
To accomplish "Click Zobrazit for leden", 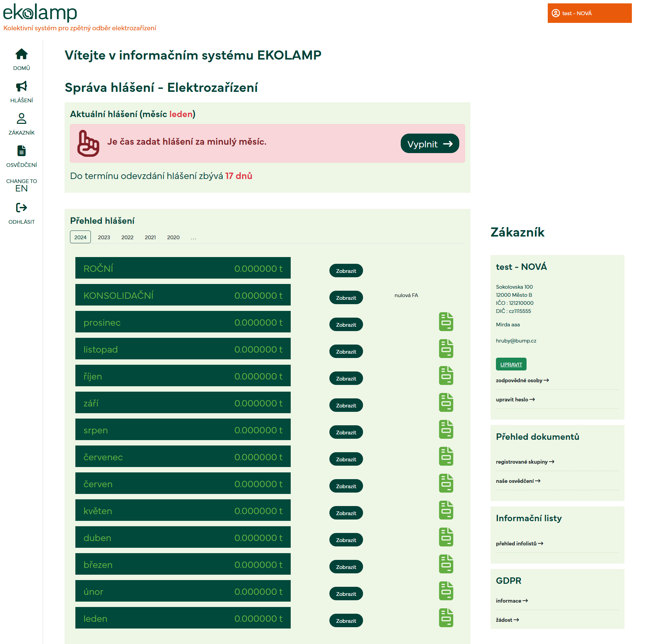I will tap(346, 621).
